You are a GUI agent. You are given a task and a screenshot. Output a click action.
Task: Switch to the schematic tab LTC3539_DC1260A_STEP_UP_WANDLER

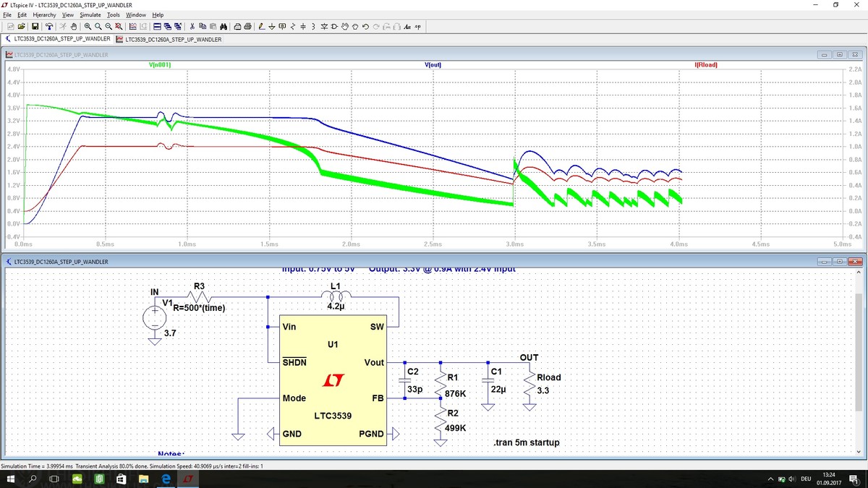tap(58, 39)
